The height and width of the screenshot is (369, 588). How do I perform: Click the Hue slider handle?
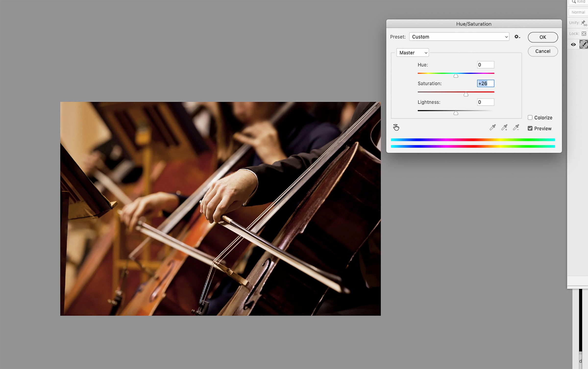pos(456,76)
